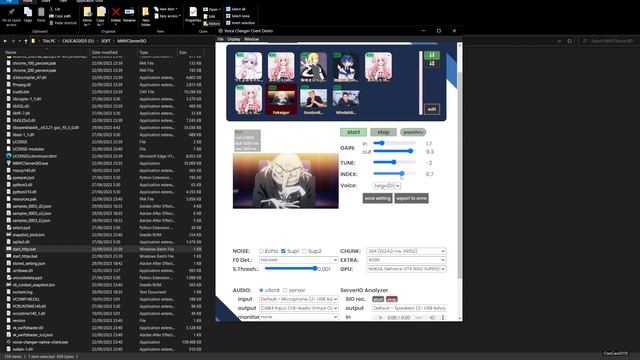
Task: Open the monitor device dropdown
Action: pyautogui.click(x=298, y=317)
